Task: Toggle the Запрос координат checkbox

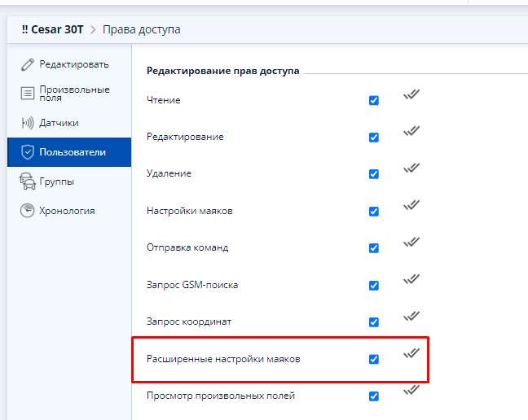Action: point(374,322)
